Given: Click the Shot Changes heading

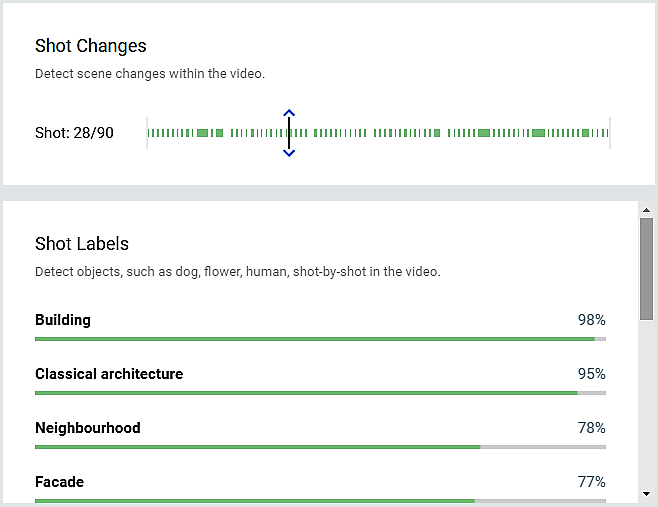Looking at the screenshot, I should coord(91,46).
